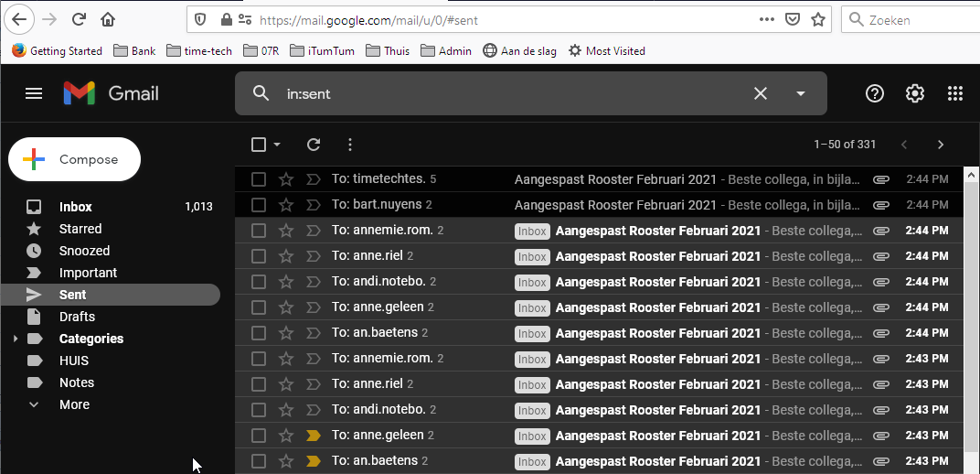
Task: Open 2:43 PM email to andi.notebo.
Action: [x=600, y=410]
